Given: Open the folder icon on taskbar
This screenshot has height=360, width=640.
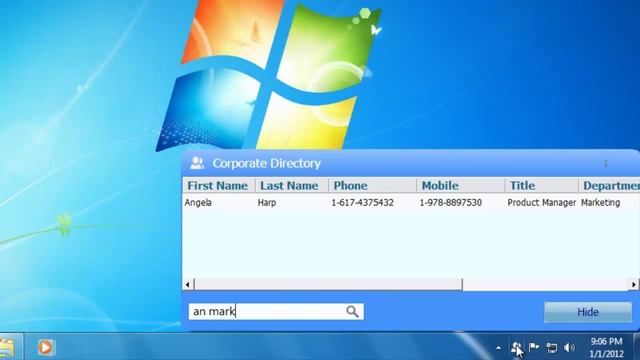Looking at the screenshot, I should [x=7, y=347].
